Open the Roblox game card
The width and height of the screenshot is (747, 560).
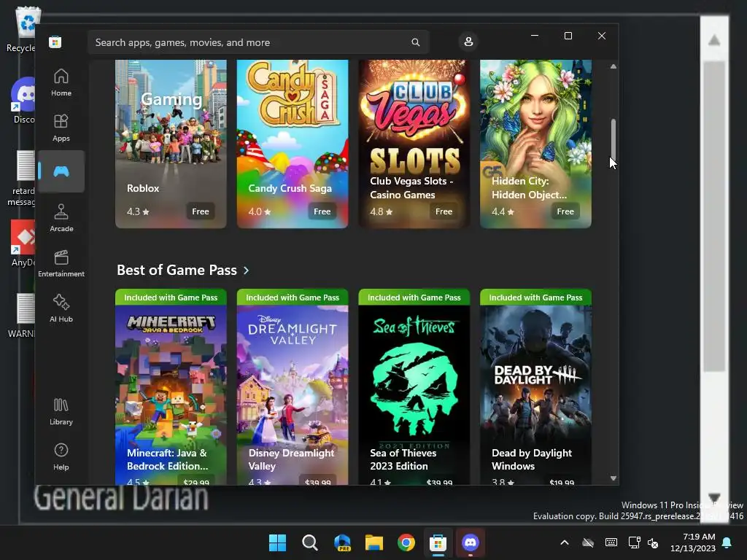click(171, 144)
